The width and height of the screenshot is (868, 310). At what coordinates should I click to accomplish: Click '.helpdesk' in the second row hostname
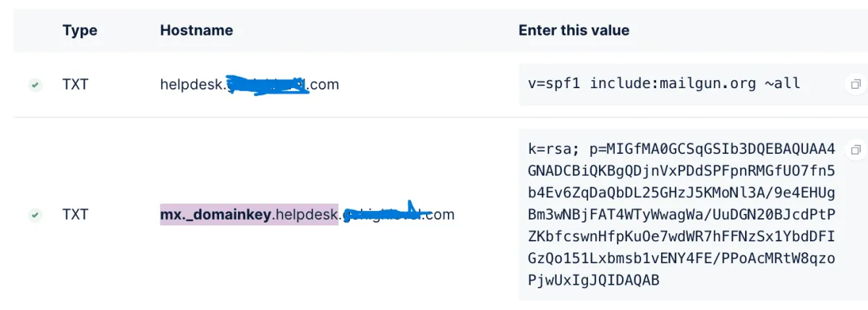tap(304, 215)
